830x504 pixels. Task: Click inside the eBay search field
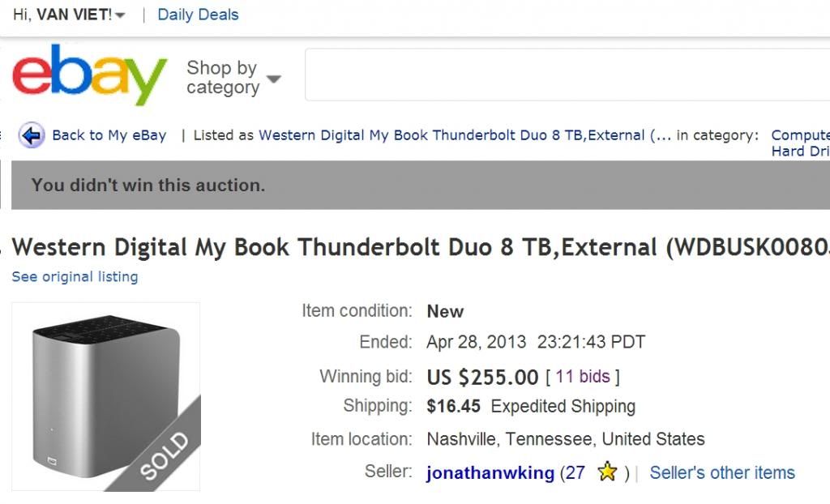pyautogui.click(x=567, y=75)
